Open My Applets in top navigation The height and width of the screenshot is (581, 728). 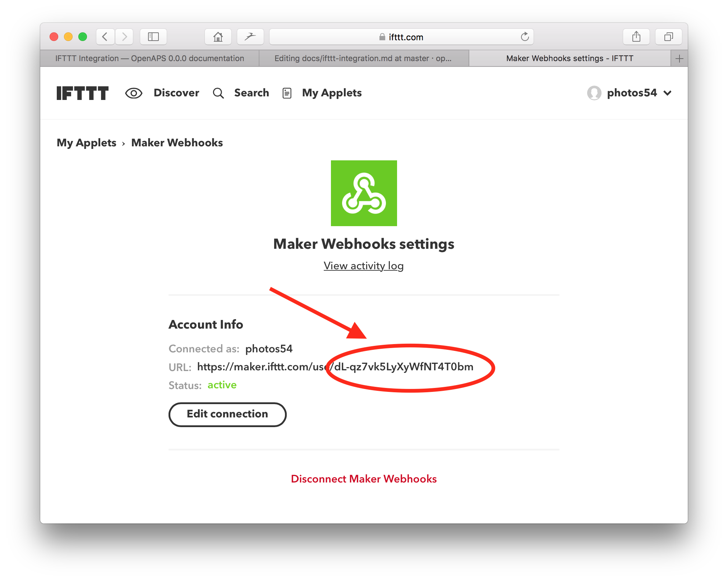pos(332,93)
